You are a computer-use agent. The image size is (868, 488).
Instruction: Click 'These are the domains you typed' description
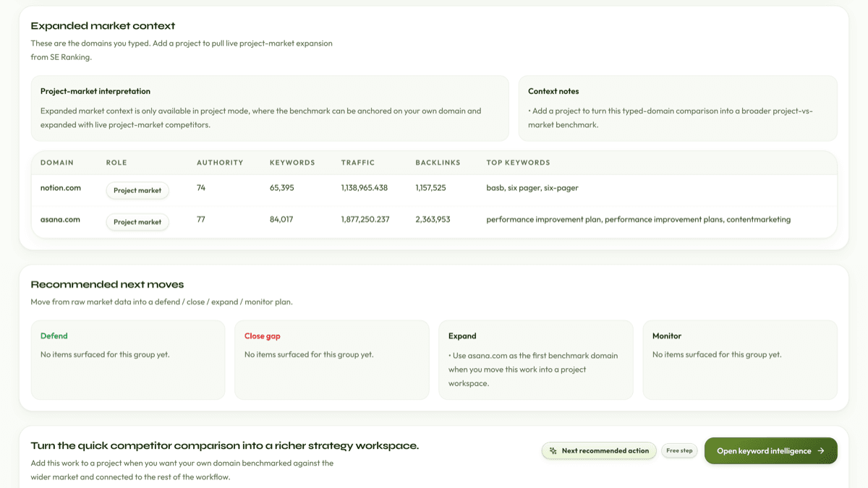coord(182,50)
